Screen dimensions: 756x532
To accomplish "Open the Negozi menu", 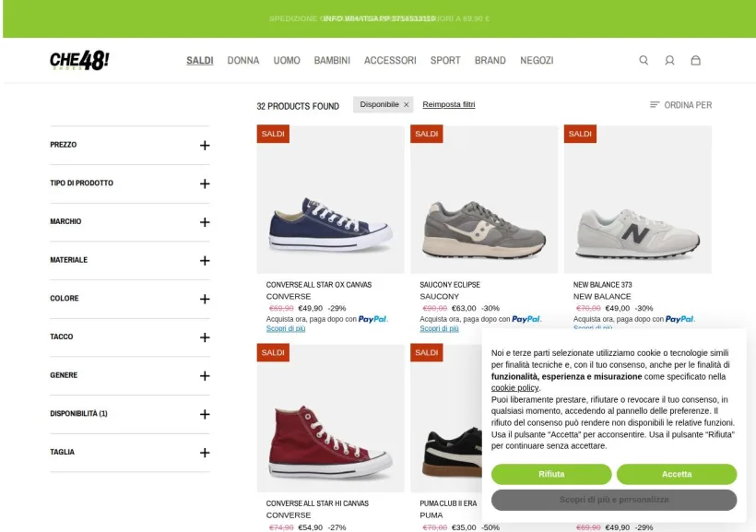I will tap(537, 60).
